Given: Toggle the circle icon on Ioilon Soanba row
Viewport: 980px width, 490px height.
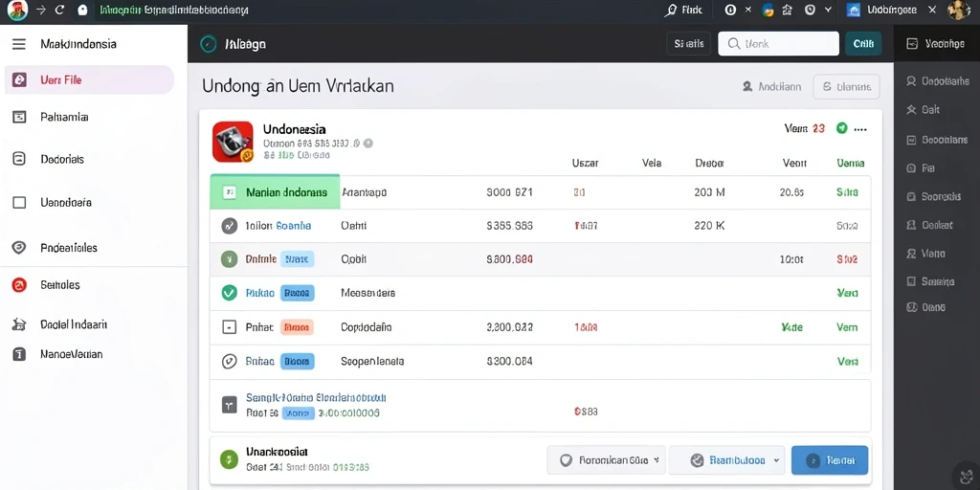Looking at the screenshot, I should pos(230,226).
